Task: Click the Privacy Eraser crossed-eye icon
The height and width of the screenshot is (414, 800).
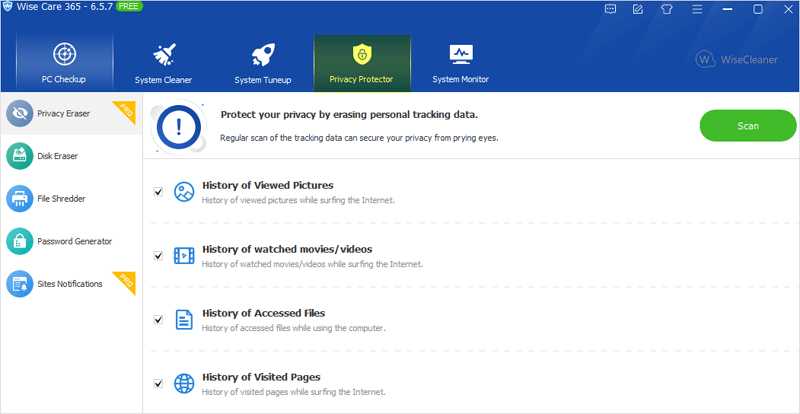Action: 19,113
